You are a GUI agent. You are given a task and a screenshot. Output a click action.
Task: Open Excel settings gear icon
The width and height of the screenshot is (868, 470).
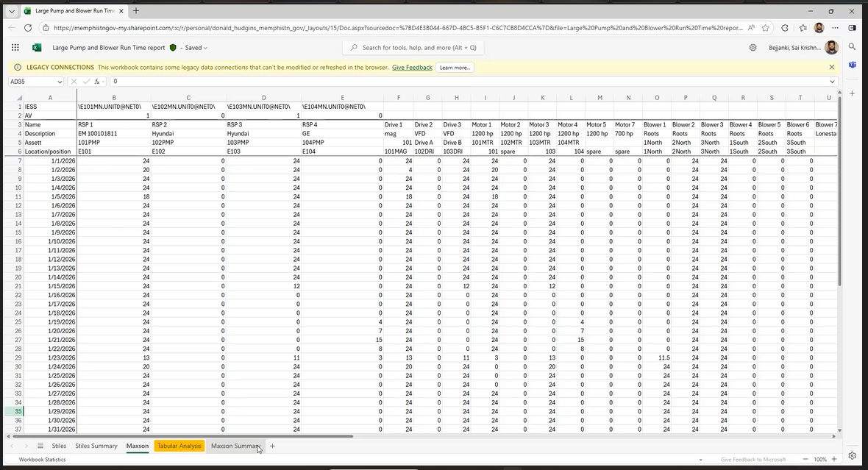coord(753,48)
